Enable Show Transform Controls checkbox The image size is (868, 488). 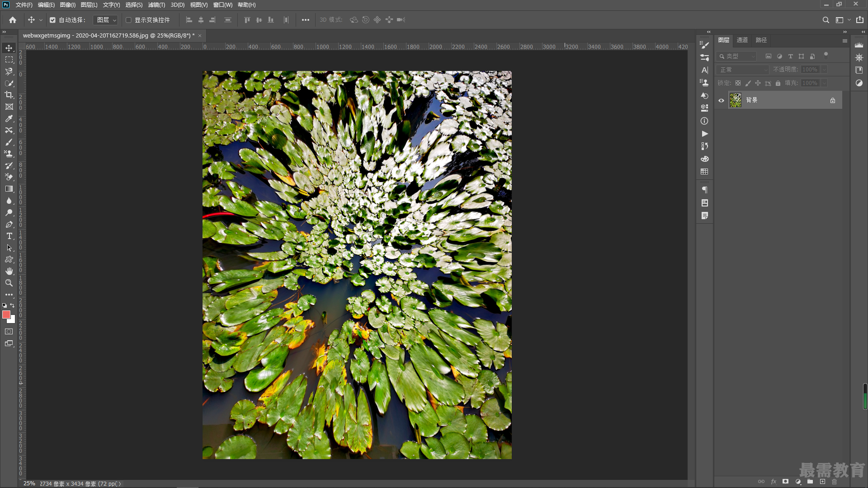tap(128, 20)
